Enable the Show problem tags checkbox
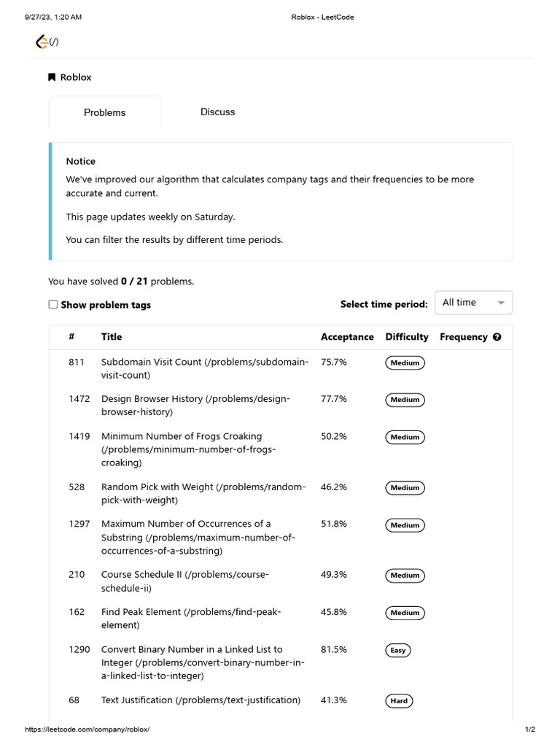Viewport: 560px width, 747px height. point(53,304)
